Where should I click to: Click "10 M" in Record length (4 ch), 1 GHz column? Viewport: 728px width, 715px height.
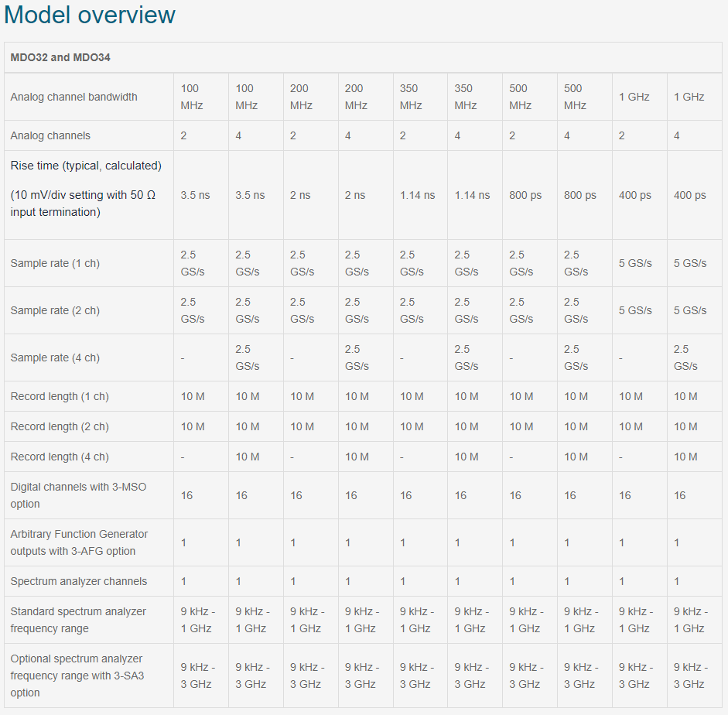685,457
